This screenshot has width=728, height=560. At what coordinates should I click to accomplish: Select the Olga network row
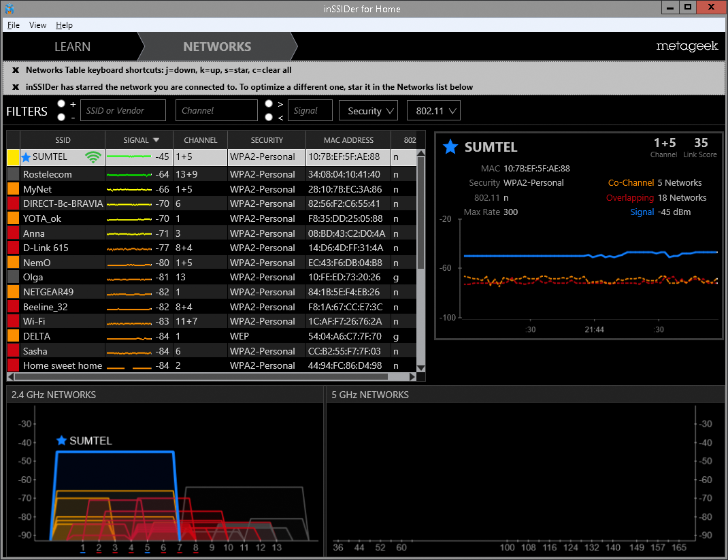click(212, 277)
